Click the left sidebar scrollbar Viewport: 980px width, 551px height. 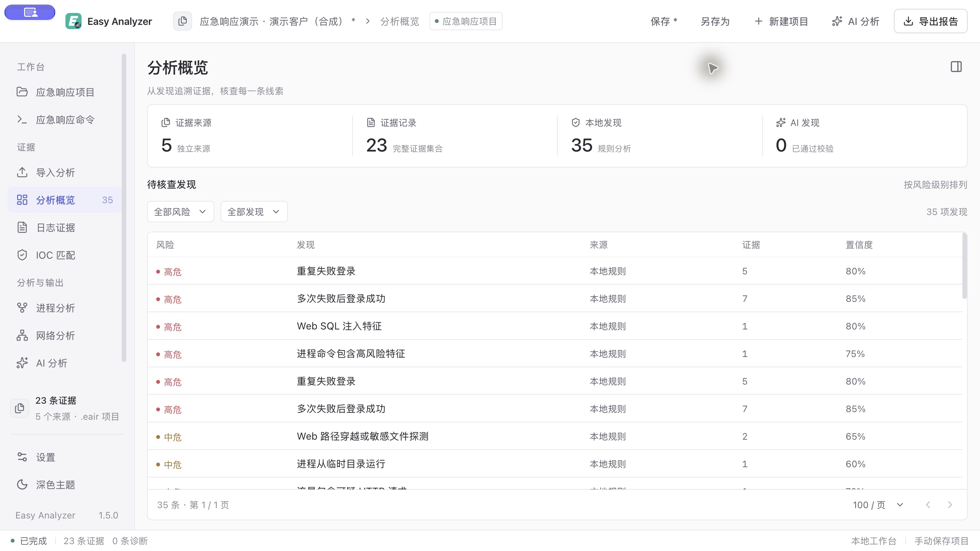tap(124, 208)
